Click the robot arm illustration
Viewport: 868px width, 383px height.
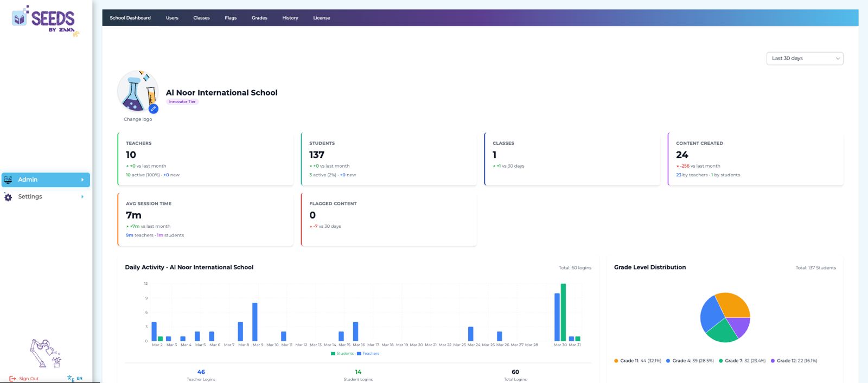45,353
